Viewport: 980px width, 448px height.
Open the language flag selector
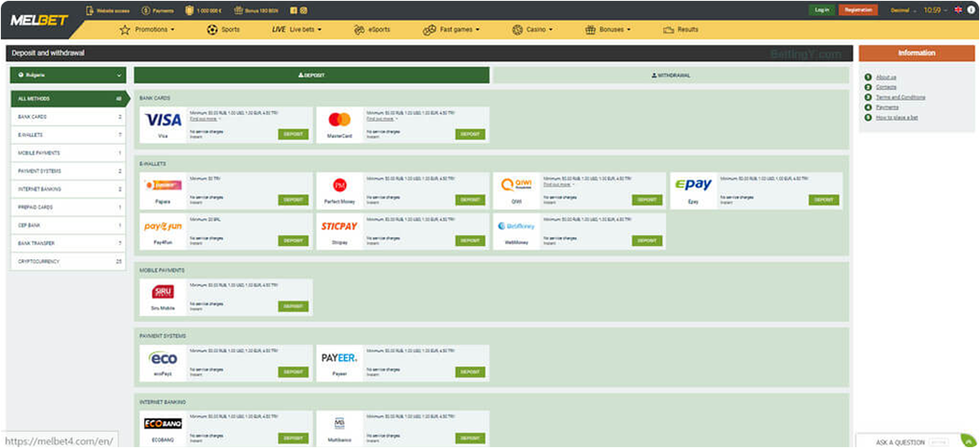[958, 10]
